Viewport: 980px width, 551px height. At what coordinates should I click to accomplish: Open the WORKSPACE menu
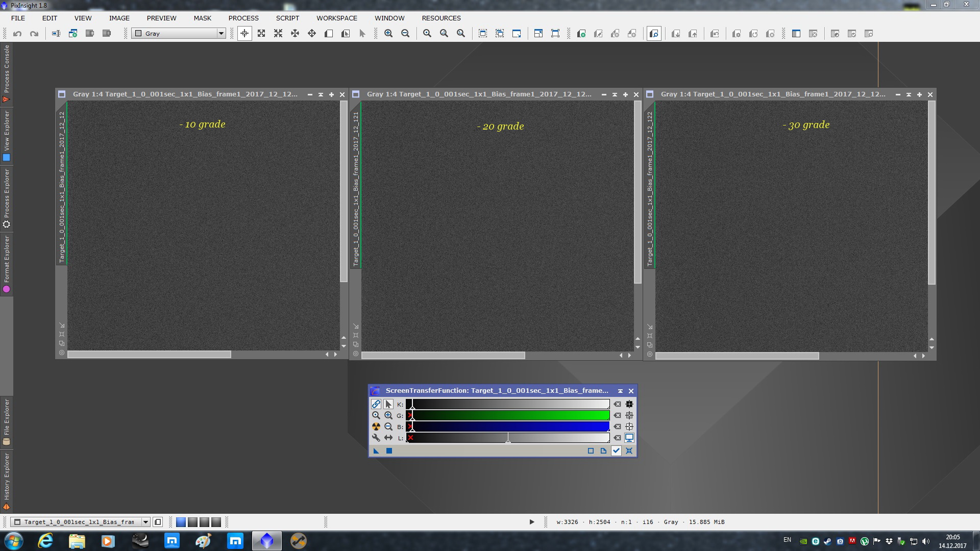click(x=337, y=18)
